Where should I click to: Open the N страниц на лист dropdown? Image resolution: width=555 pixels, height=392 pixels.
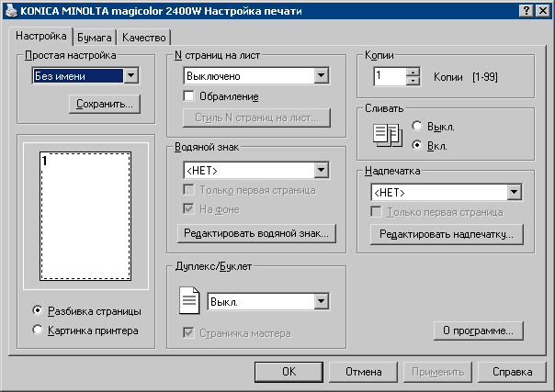tap(321, 75)
